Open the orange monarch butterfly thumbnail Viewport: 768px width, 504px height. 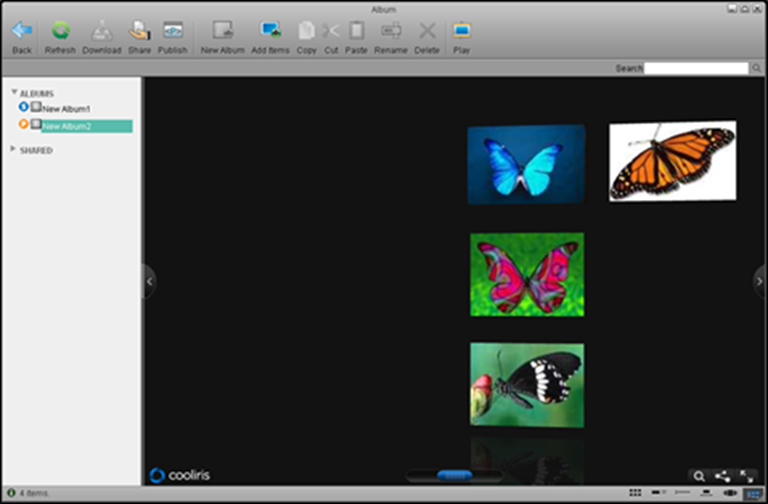[x=672, y=160]
